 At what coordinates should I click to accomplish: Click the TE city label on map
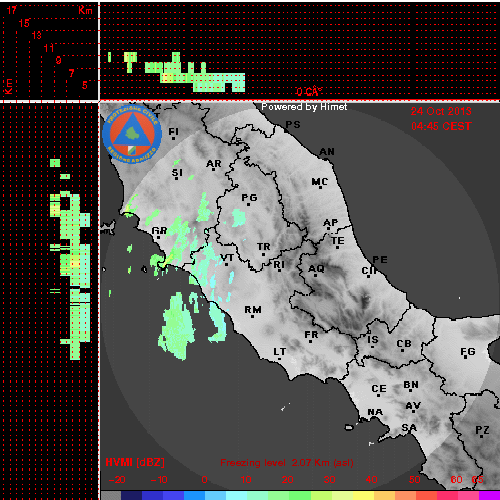pos(338,241)
